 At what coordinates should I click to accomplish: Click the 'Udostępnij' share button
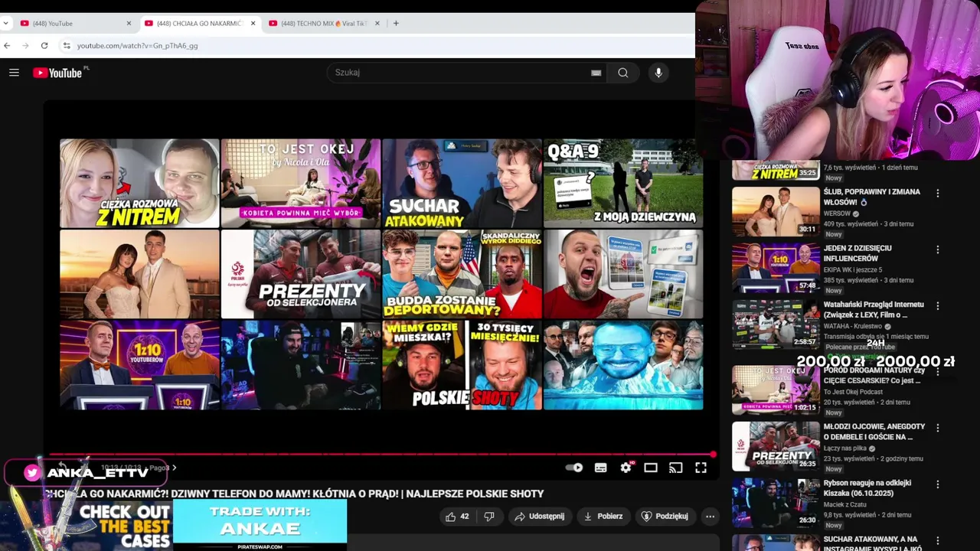point(540,517)
